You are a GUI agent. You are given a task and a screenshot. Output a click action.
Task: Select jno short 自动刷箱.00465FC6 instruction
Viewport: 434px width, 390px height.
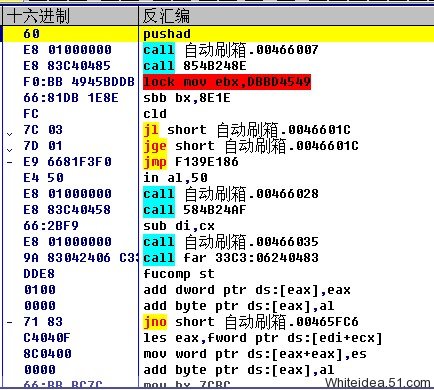pyautogui.click(x=251, y=322)
